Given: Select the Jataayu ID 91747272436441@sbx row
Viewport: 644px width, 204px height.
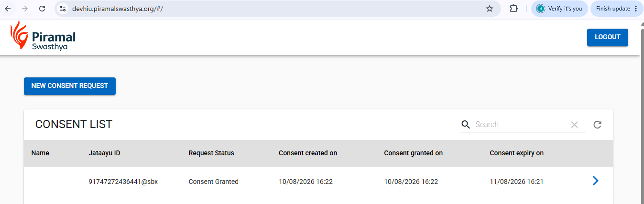Looking at the screenshot, I should (x=318, y=182).
